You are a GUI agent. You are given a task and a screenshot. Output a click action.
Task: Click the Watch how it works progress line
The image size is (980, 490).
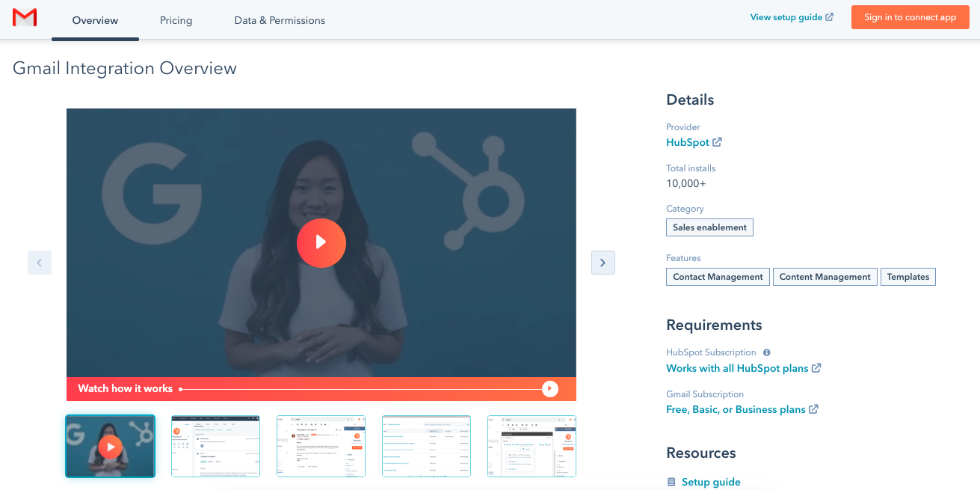coord(360,389)
